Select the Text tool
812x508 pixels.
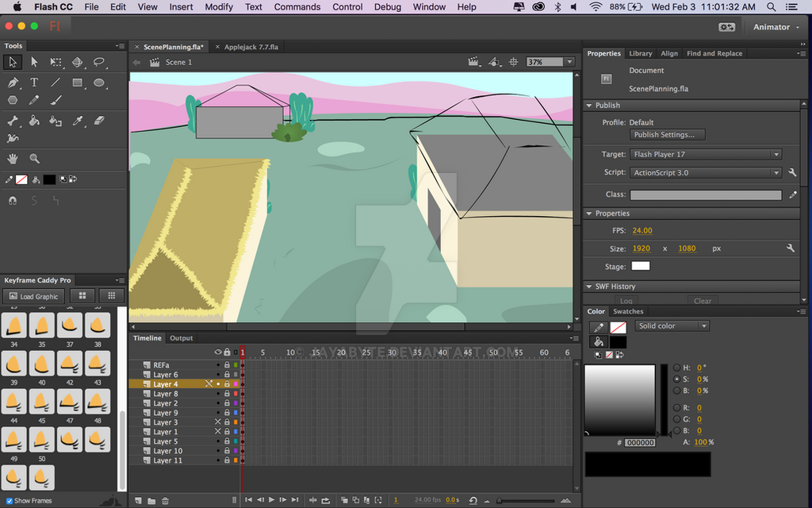click(34, 83)
